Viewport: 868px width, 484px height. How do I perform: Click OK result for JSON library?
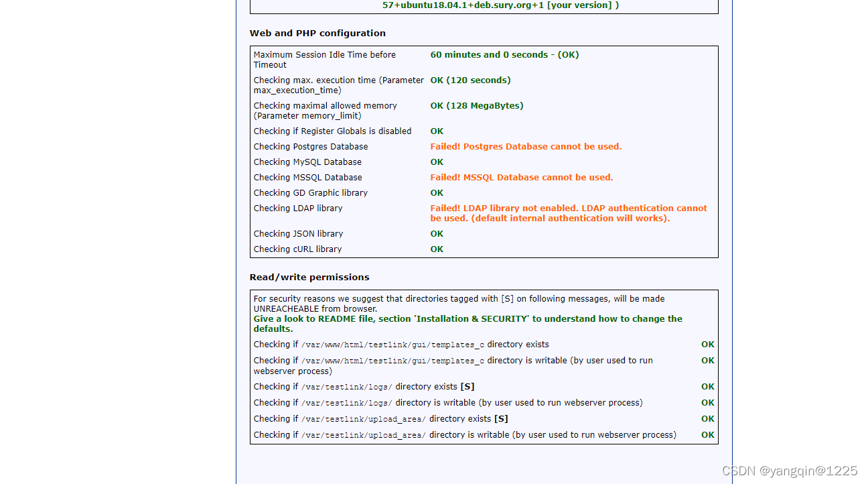pyautogui.click(x=437, y=234)
